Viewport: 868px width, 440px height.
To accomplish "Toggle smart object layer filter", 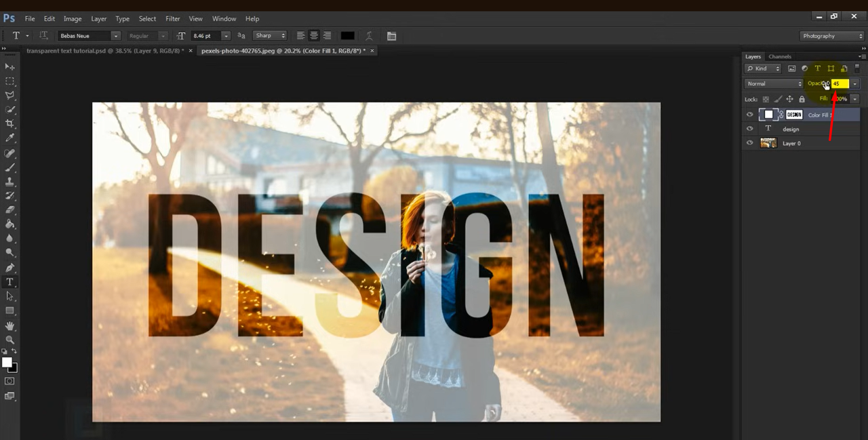I will tap(844, 68).
